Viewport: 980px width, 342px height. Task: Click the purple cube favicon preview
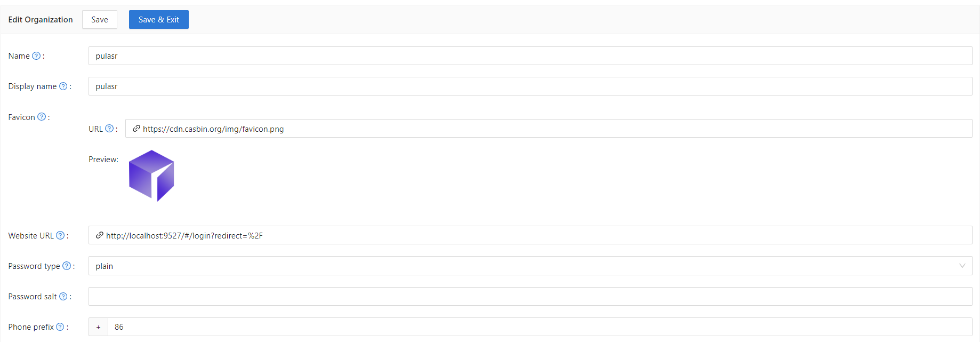[151, 176]
